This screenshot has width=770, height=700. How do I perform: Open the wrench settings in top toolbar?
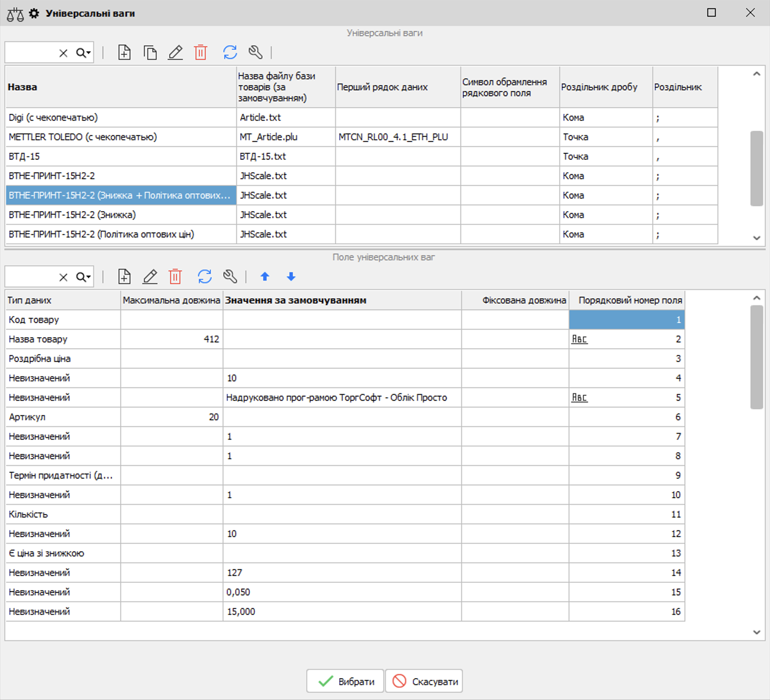255,52
